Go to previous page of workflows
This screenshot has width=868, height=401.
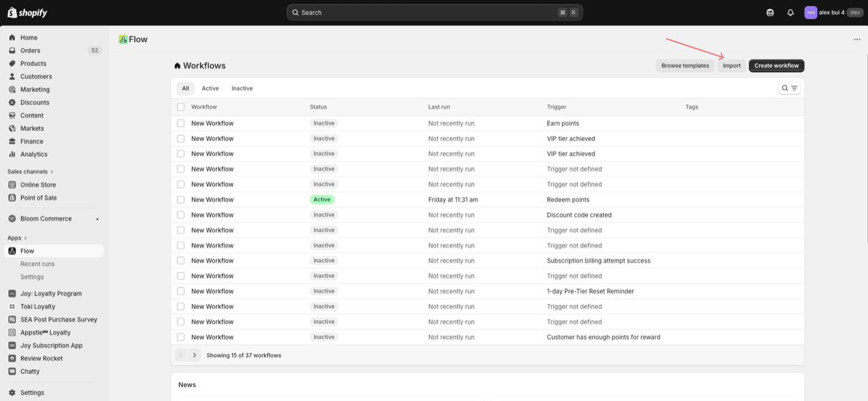(181, 355)
